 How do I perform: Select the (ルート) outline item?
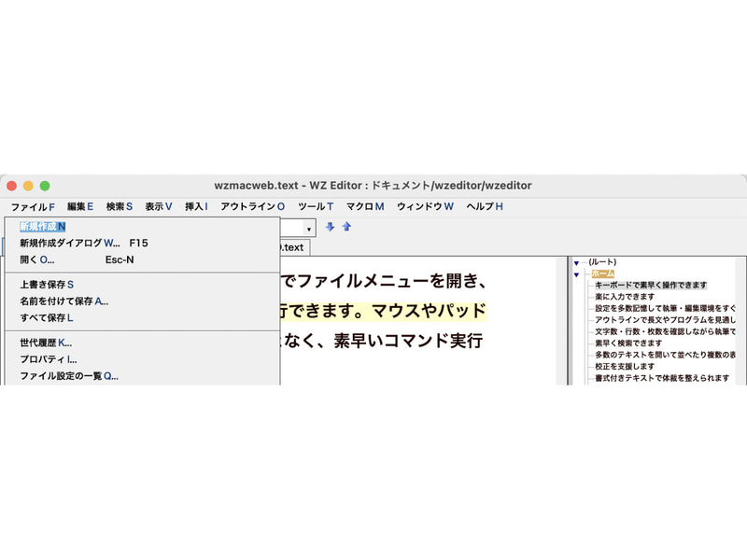click(x=602, y=262)
